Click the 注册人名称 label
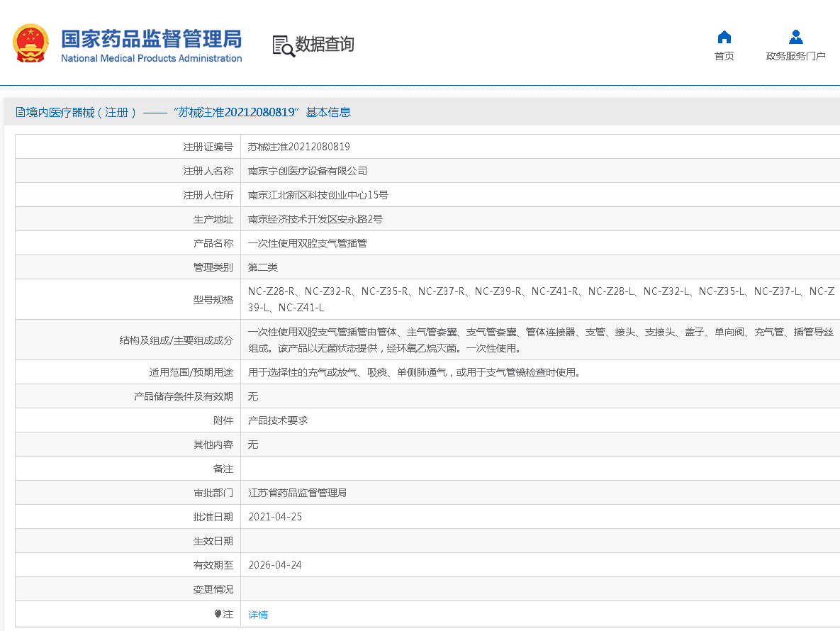The image size is (840, 631). point(208,171)
